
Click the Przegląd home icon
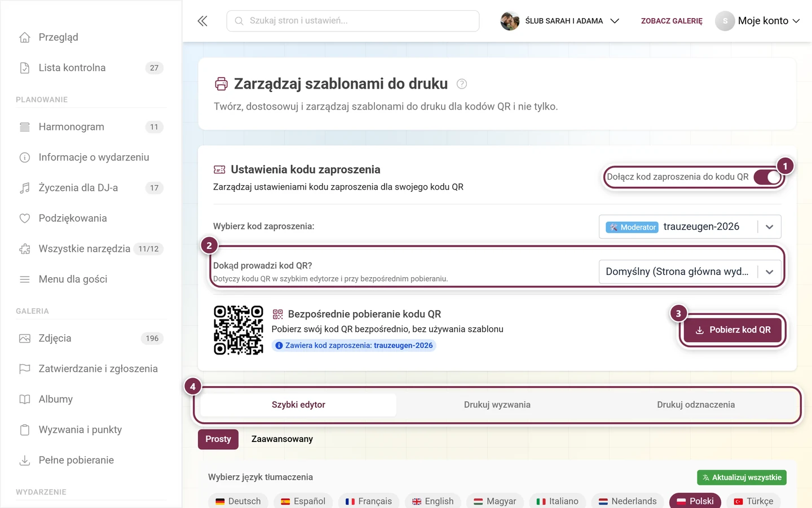pyautogui.click(x=25, y=37)
